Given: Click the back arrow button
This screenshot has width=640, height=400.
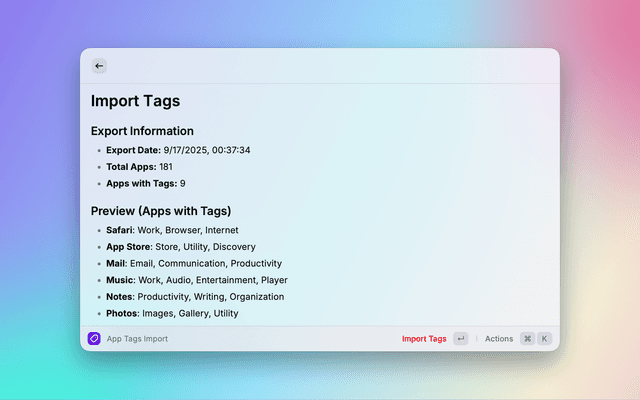Looking at the screenshot, I should pyautogui.click(x=99, y=66).
